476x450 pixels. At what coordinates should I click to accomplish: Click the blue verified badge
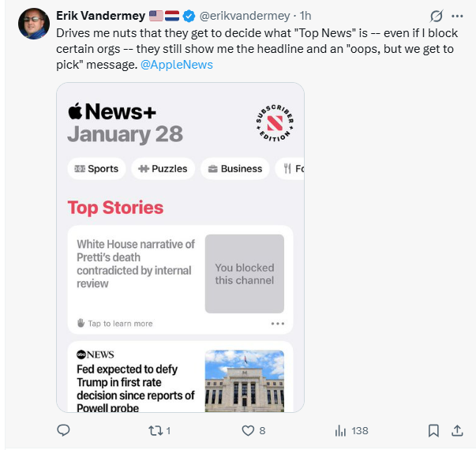point(189,16)
